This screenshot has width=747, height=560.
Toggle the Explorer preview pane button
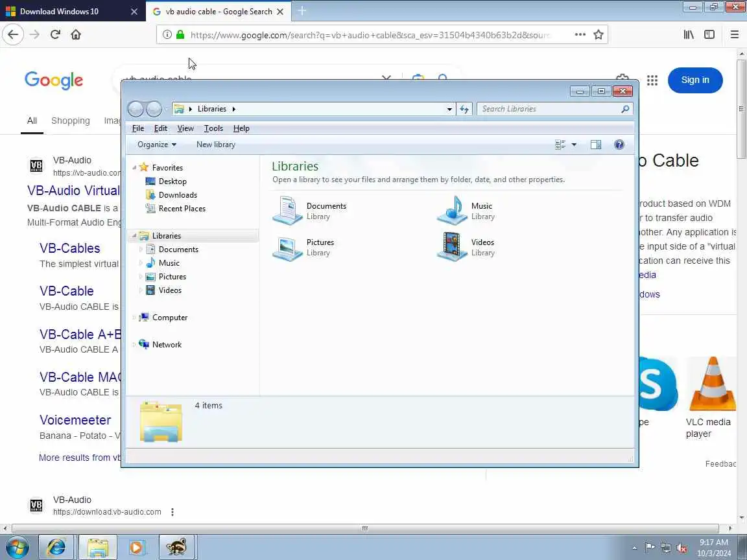tap(595, 145)
